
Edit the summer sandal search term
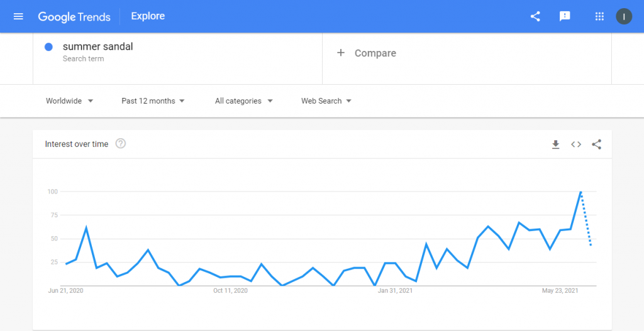[x=97, y=46]
